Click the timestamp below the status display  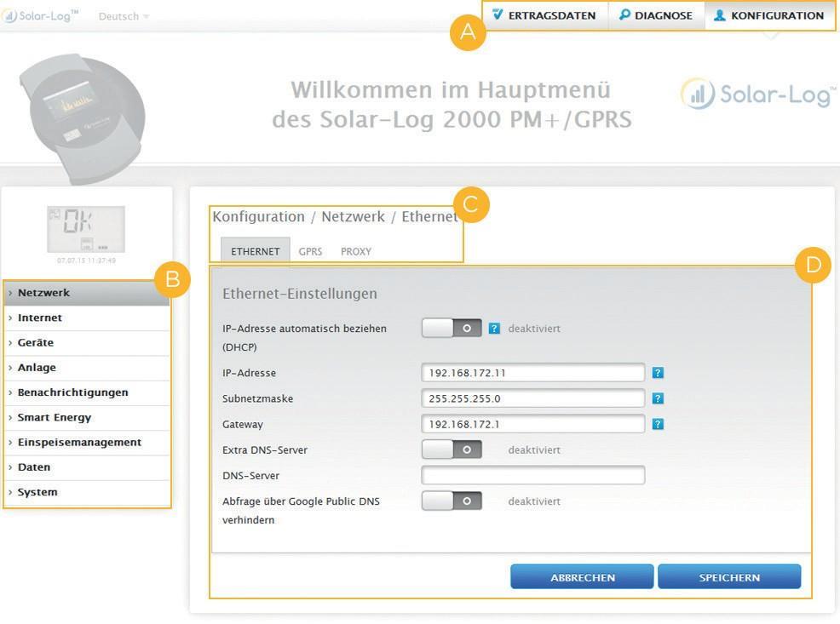tap(86, 260)
